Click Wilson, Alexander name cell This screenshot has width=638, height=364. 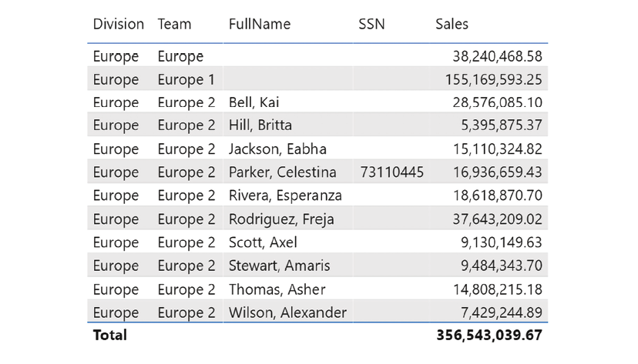point(287,312)
